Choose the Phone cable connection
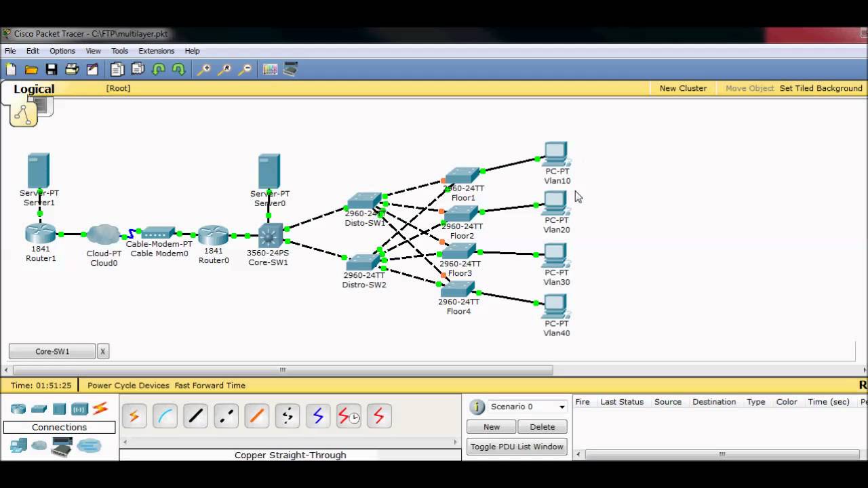This screenshot has height=488, width=868. point(288,415)
